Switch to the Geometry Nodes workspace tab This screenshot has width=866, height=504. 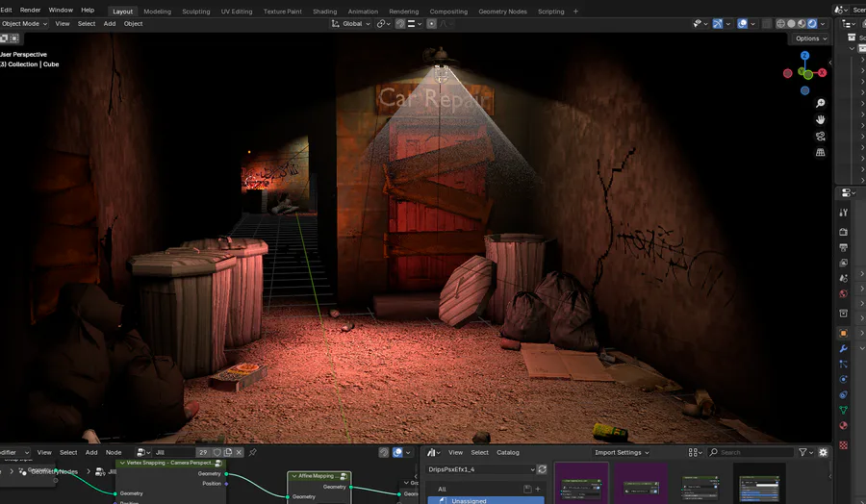[502, 12]
